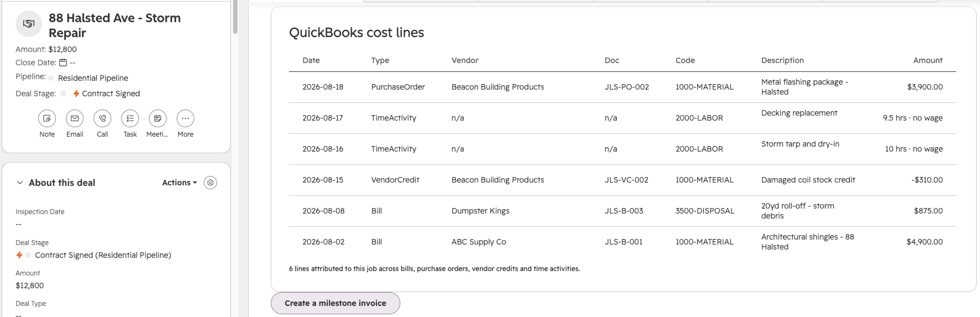Open the Email action icon
The width and height of the screenshot is (980, 317).
click(x=75, y=118)
